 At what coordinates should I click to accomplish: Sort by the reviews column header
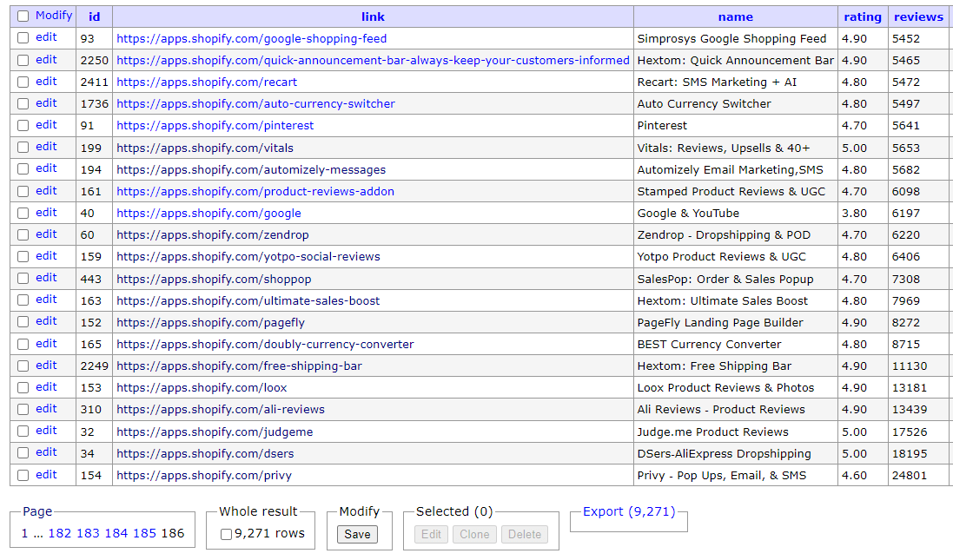click(918, 17)
